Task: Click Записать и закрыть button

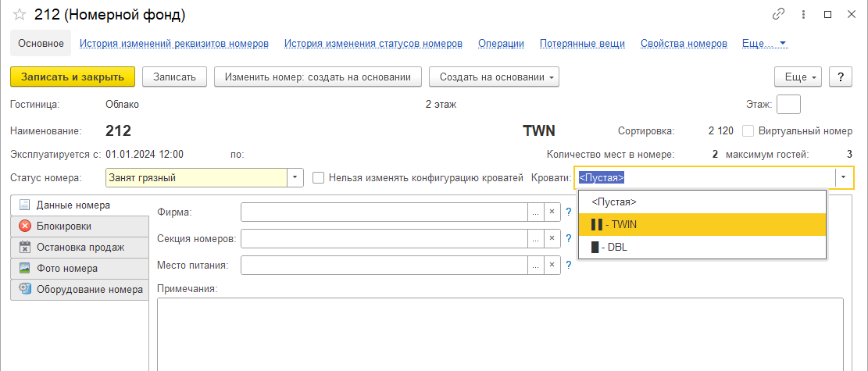Action: point(73,77)
